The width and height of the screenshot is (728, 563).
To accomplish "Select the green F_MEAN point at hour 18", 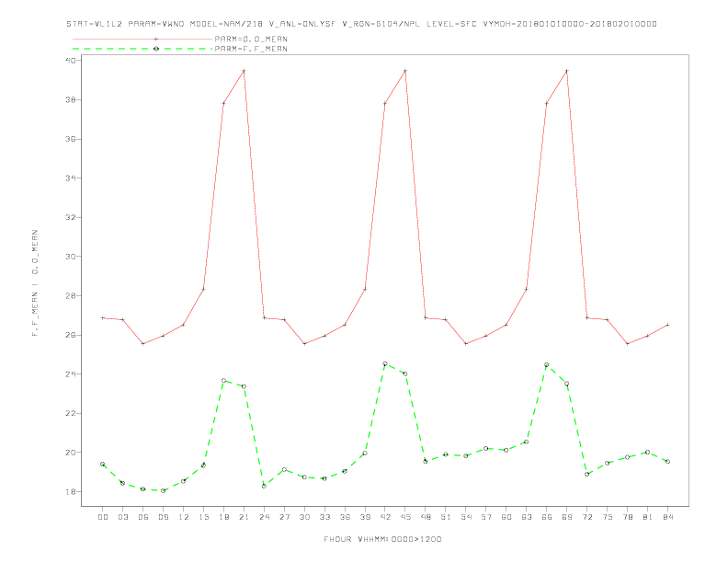I will coord(223,381).
